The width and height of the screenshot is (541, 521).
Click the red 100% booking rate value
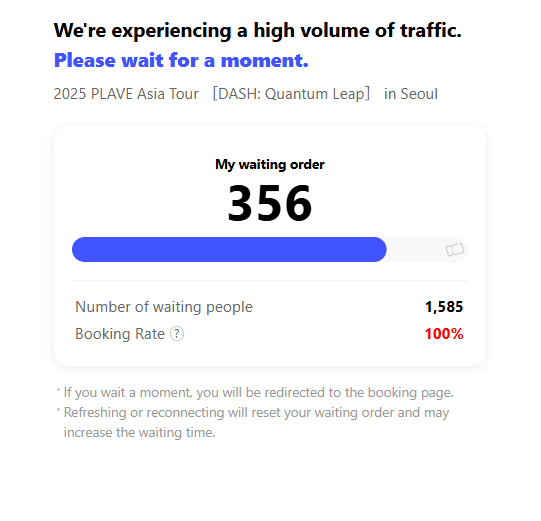444,334
